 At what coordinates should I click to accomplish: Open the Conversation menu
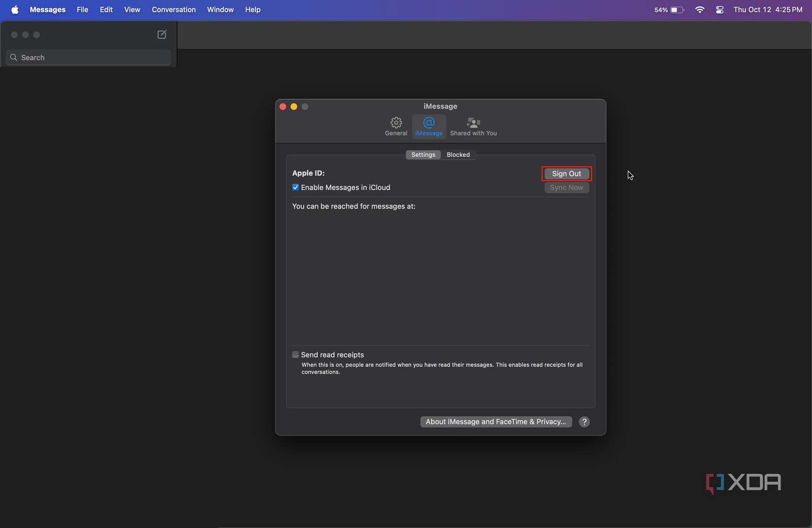[174, 10]
